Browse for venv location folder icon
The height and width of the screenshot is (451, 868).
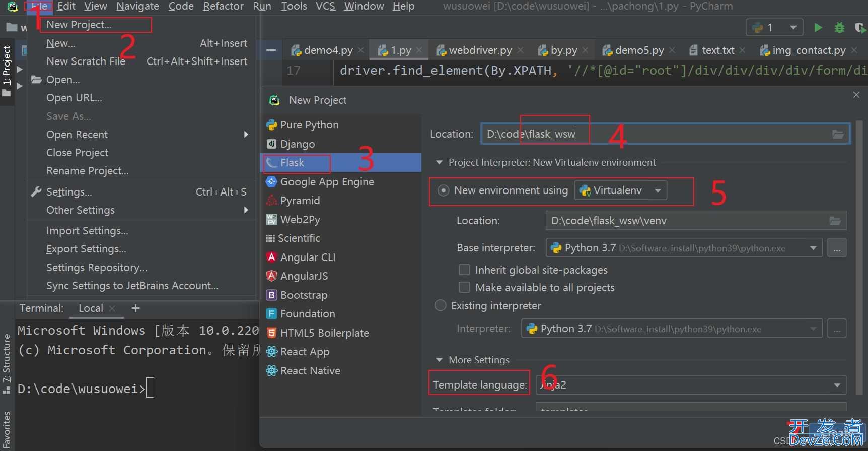pyautogui.click(x=835, y=221)
